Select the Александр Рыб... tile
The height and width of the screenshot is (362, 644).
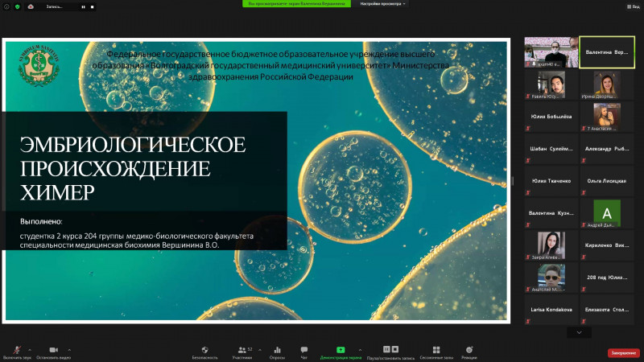point(607,149)
